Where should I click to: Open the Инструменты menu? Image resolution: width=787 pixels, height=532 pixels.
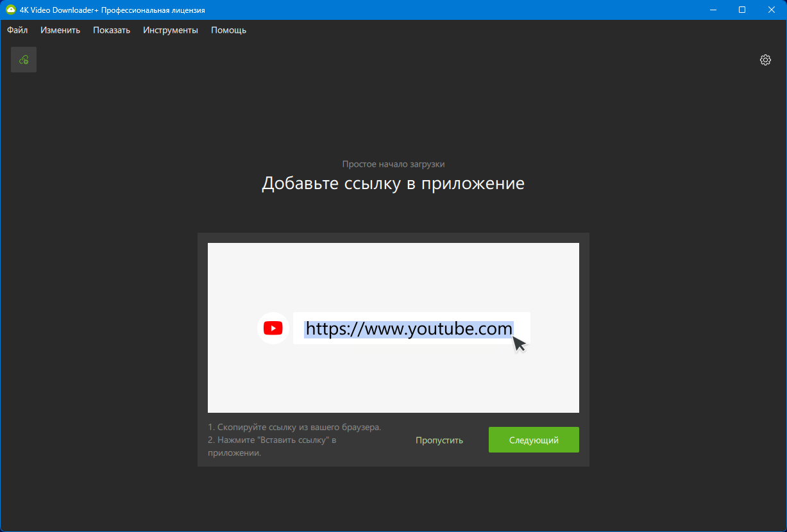click(x=171, y=30)
